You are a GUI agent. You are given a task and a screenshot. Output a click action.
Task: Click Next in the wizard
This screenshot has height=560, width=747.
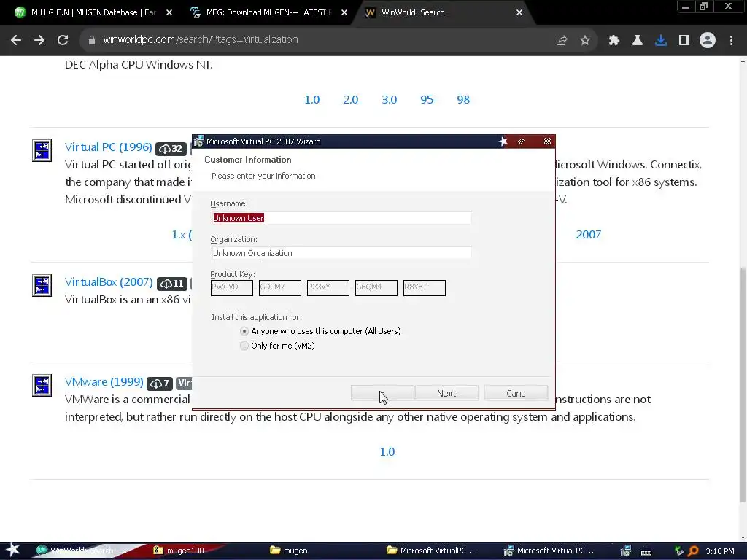[446, 393]
